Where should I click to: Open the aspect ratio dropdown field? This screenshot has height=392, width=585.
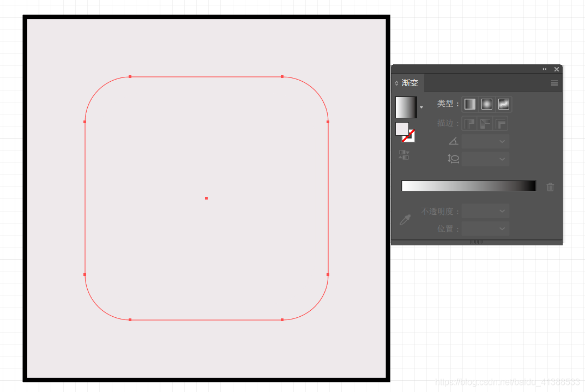tap(485, 159)
